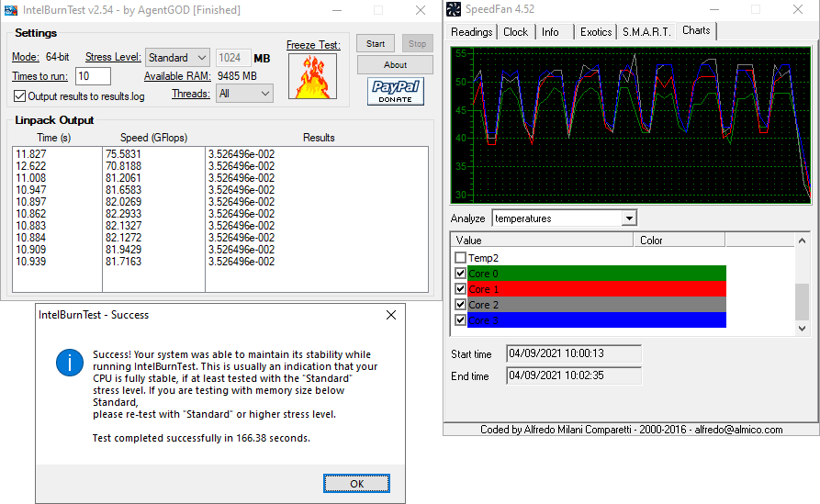This screenshot has height=504, width=820.
Task: Click the 1024 MB memory size field
Action: tap(231, 58)
